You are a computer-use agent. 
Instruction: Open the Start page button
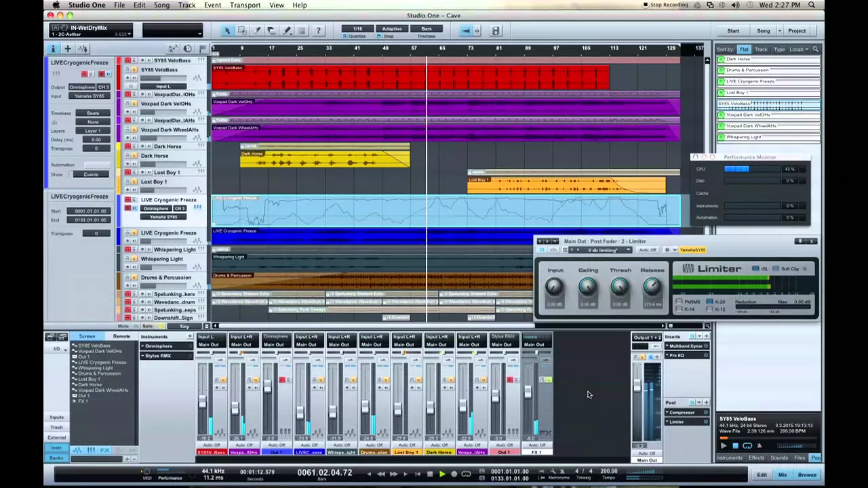tap(733, 30)
